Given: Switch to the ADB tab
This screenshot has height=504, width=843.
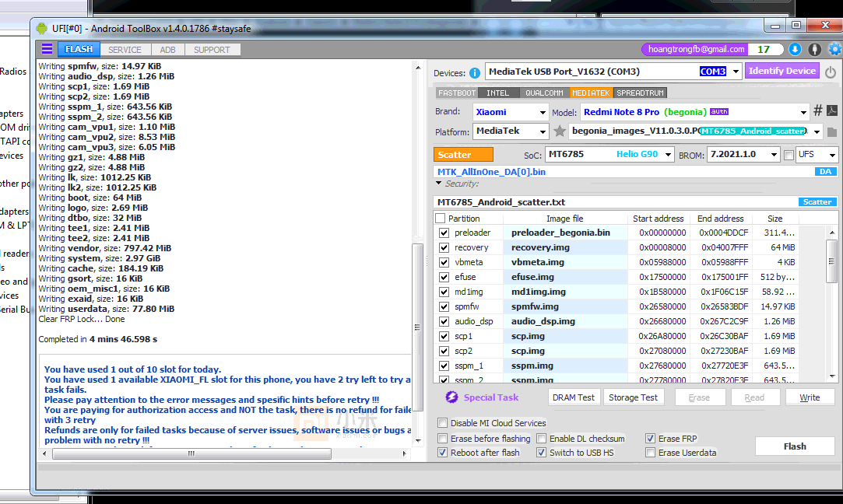Looking at the screenshot, I should click(x=167, y=50).
